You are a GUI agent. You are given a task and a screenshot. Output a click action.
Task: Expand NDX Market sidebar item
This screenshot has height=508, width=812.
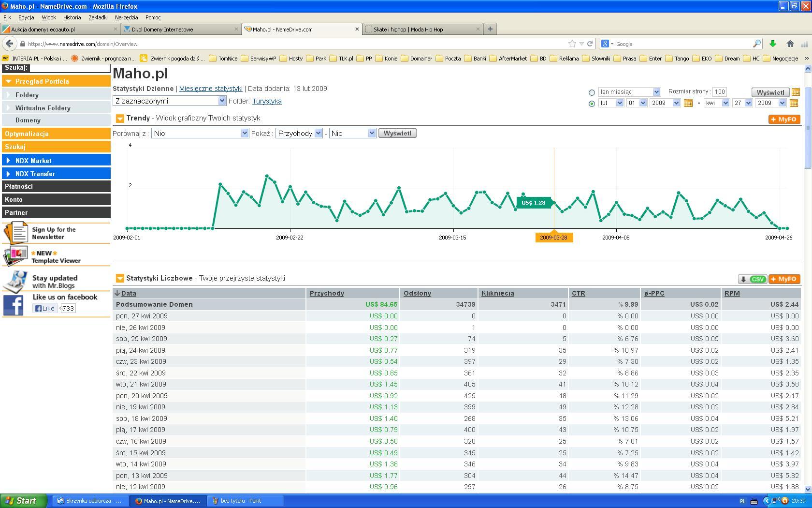[56, 160]
